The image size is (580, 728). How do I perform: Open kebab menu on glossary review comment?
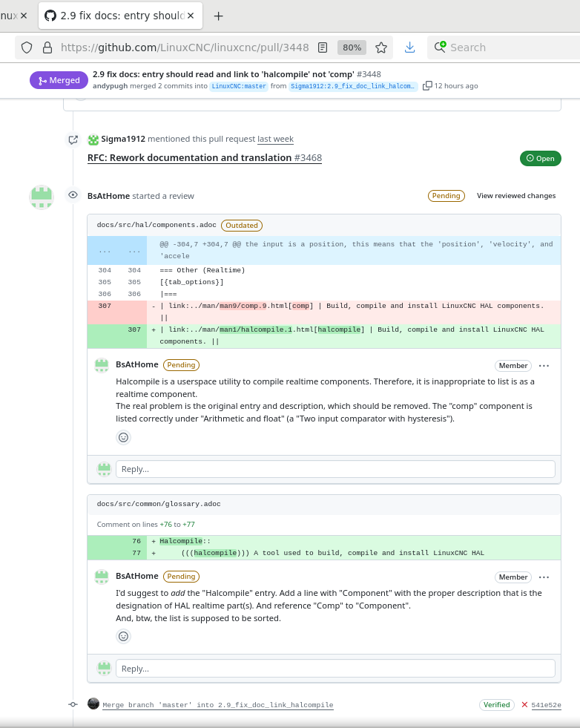[544, 577]
